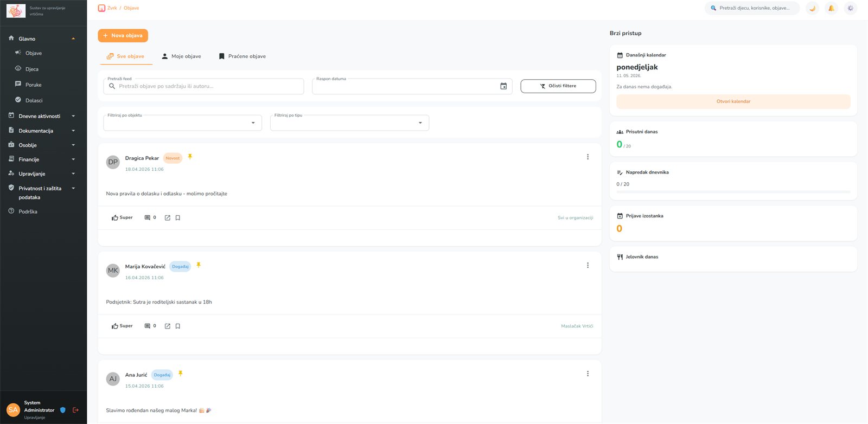Click the blue shield icon near Administrator
The image size is (868, 424).
(63, 410)
